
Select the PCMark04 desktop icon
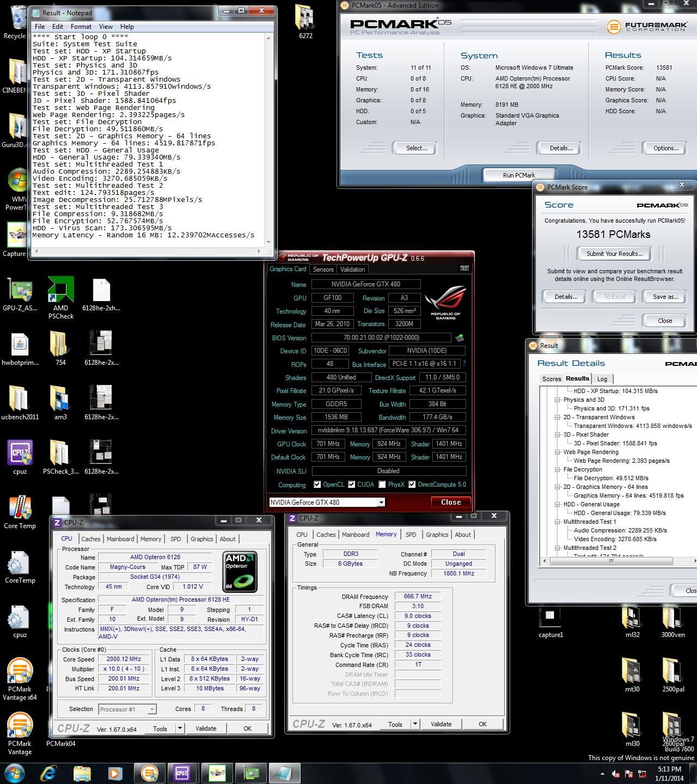60,743
